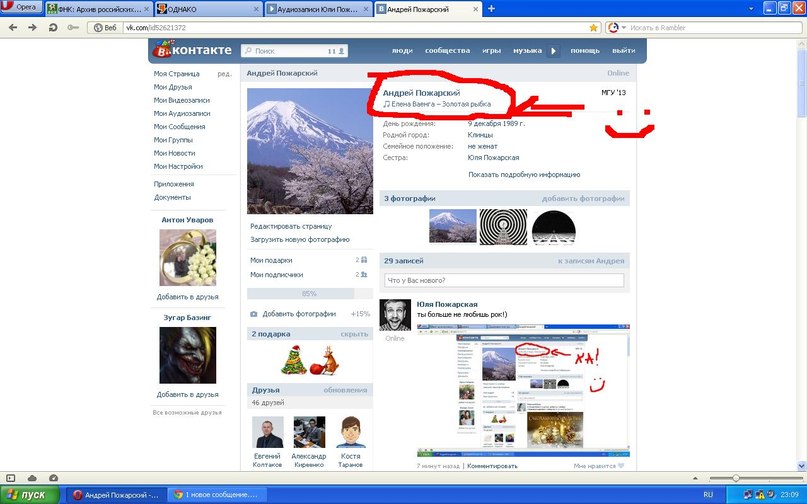
Task: Click Показать подробную информацию
Action: coord(524,175)
